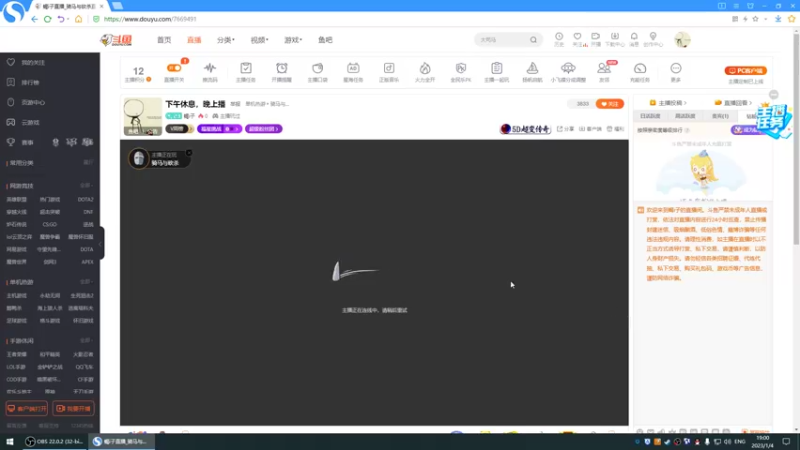Expand the 游戏 dropdown menu
This screenshot has height=450, width=800.
(293, 40)
